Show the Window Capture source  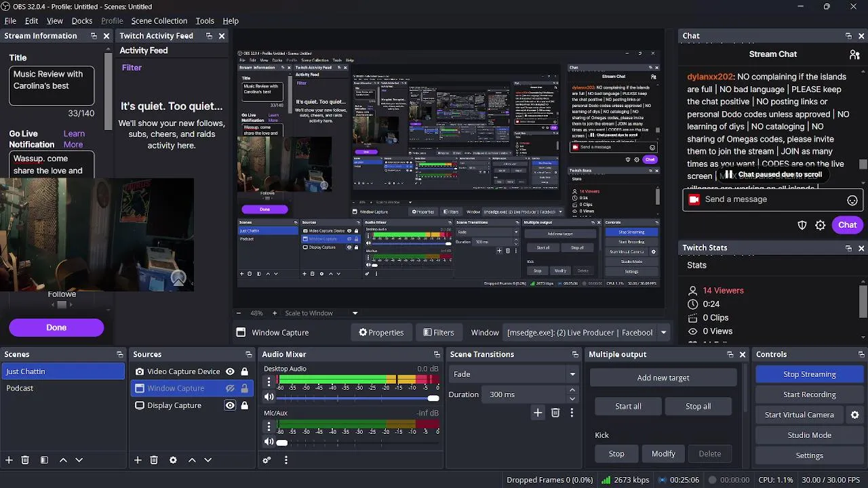(x=230, y=388)
